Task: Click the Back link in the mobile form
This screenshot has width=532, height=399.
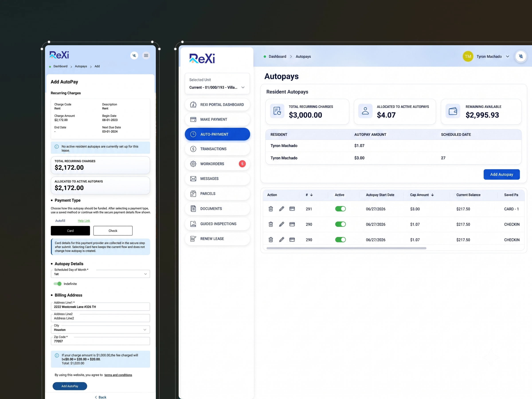Action: [x=100, y=397]
